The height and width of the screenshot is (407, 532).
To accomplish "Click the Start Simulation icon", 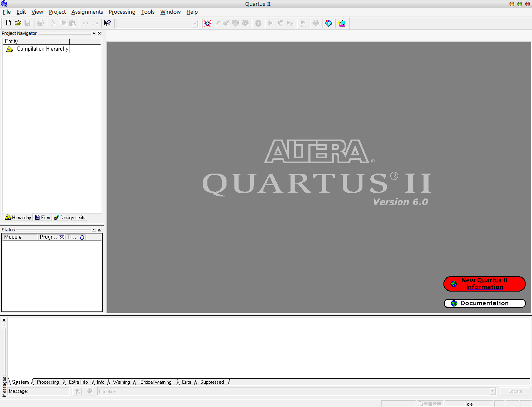I will pos(303,23).
